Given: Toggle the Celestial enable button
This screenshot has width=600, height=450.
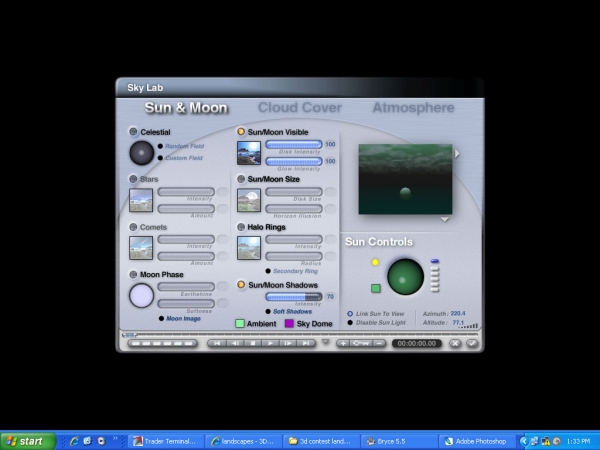Looking at the screenshot, I should pos(133,132).
